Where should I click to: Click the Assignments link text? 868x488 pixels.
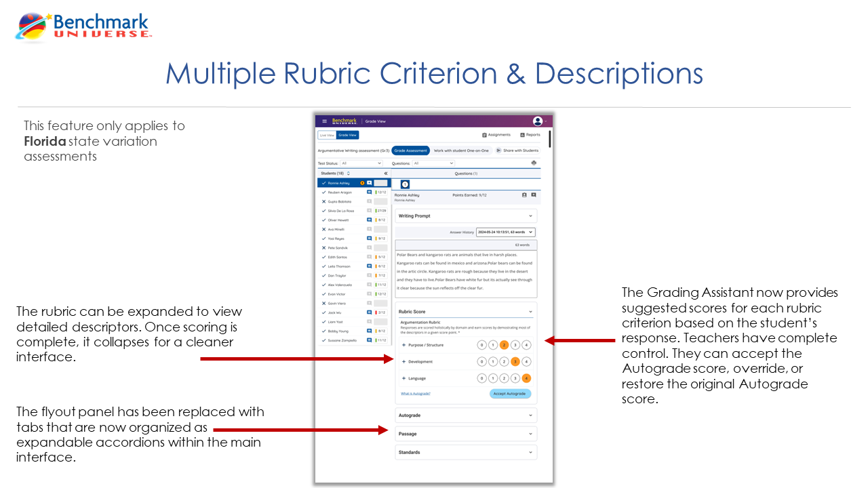click(499, 135)
